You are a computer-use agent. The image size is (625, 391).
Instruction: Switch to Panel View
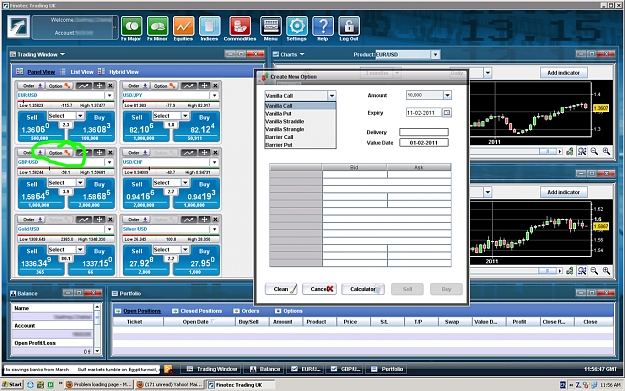[x=41, y=72]
